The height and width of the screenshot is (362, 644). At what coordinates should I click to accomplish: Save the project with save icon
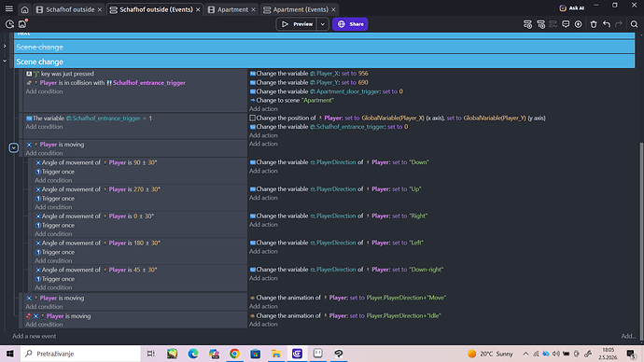click(22, 24)
